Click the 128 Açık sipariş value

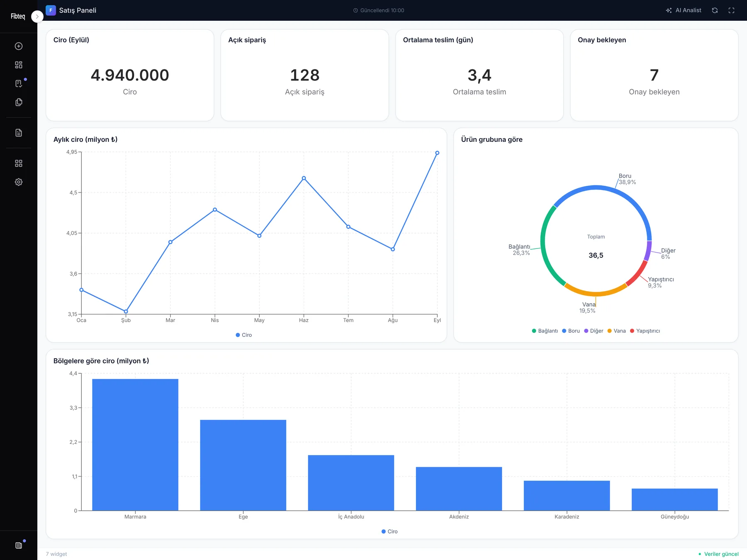point(305,75)
